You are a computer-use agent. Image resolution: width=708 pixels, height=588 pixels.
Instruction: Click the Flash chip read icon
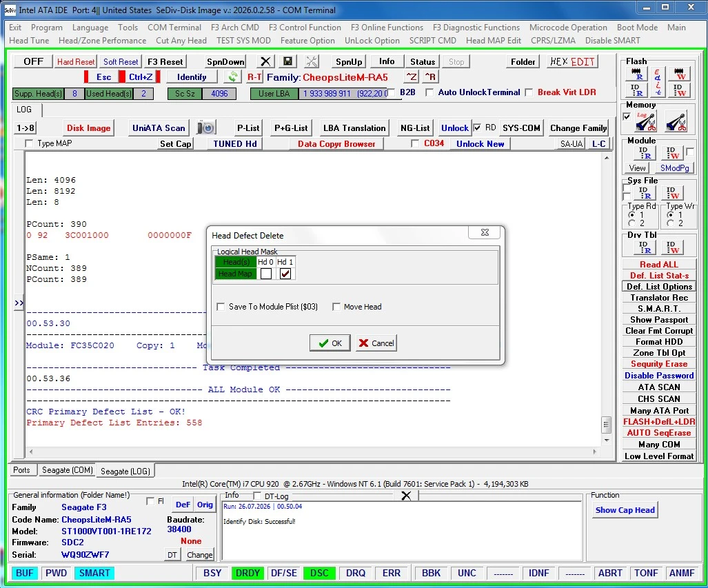coord(636,74)
